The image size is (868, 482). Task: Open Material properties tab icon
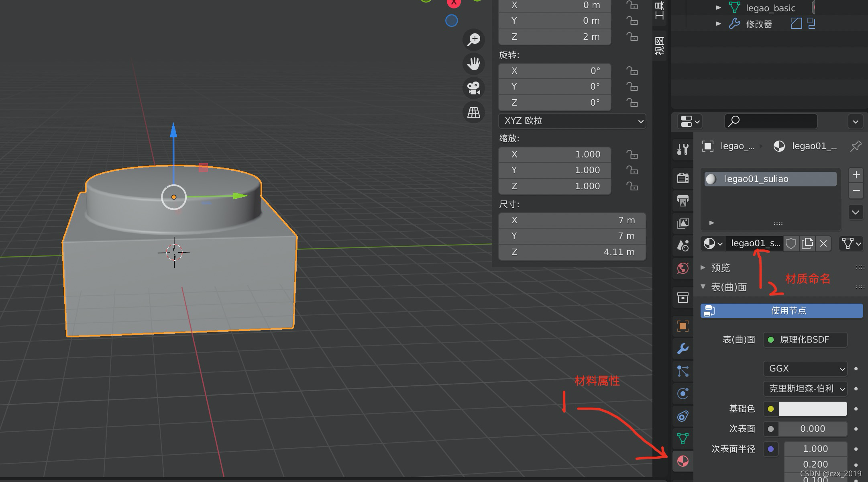pos(683,461)
